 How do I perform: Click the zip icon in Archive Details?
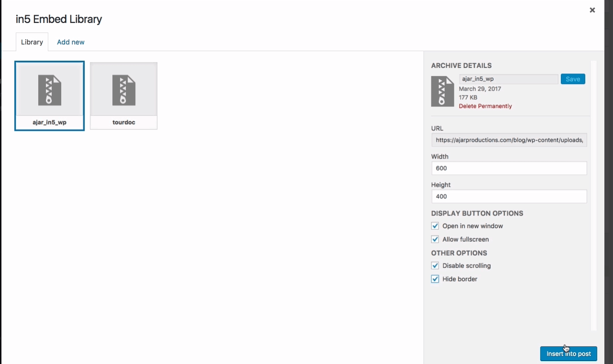[x=442, y=91]
